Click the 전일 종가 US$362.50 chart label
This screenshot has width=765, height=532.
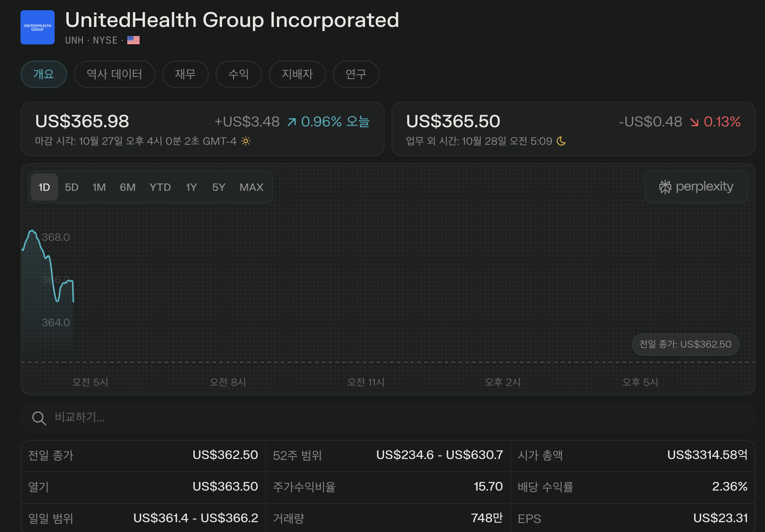pos(685,344)
